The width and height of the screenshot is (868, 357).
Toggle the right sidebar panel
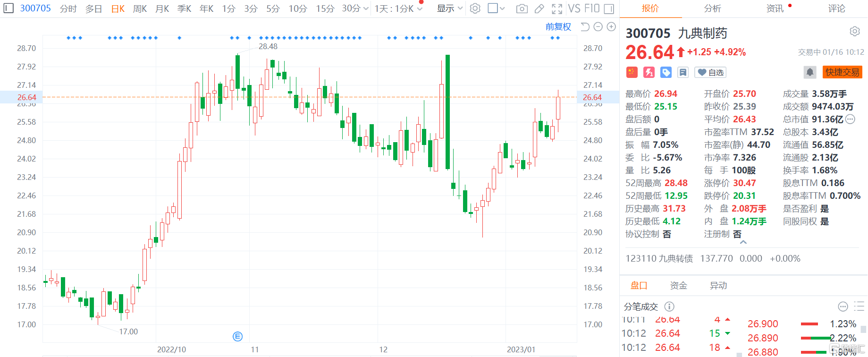[609, 8]
